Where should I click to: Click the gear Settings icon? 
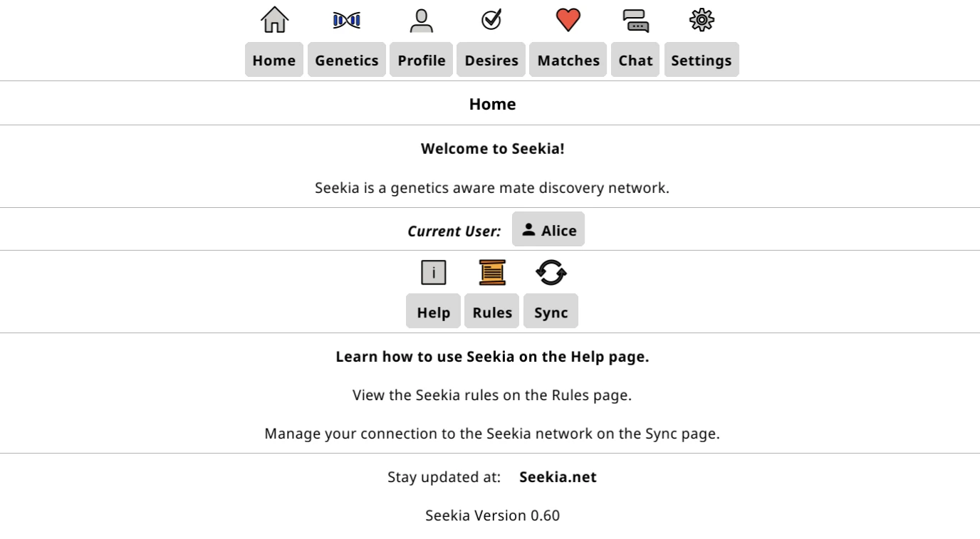(702, 19)
